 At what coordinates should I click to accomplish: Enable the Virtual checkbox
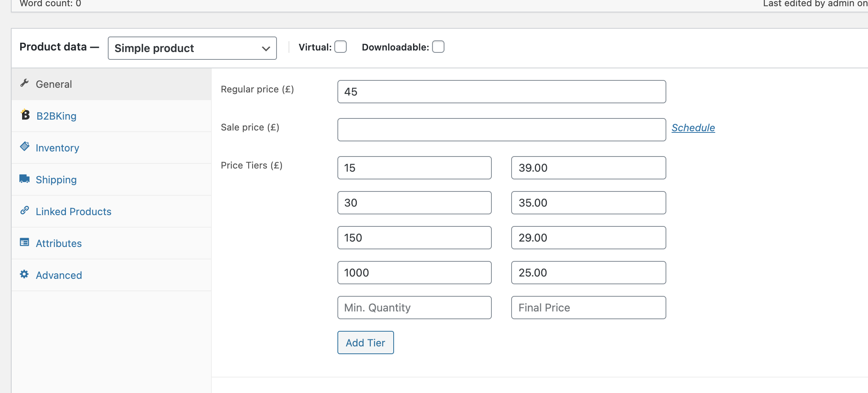[x=341, y=47]
